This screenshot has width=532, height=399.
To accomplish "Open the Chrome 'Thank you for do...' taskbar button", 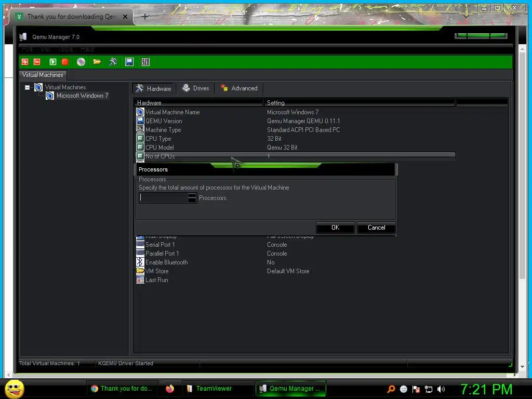I will point(122,389).
